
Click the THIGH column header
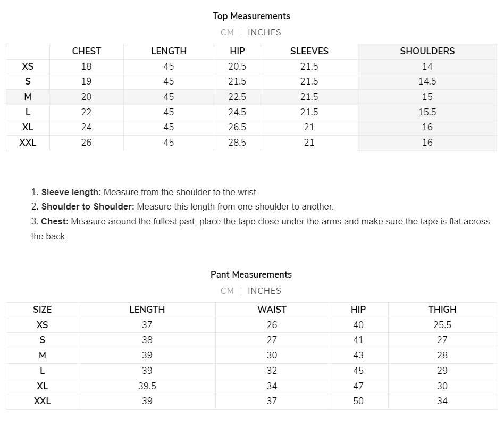click(442, 310)
